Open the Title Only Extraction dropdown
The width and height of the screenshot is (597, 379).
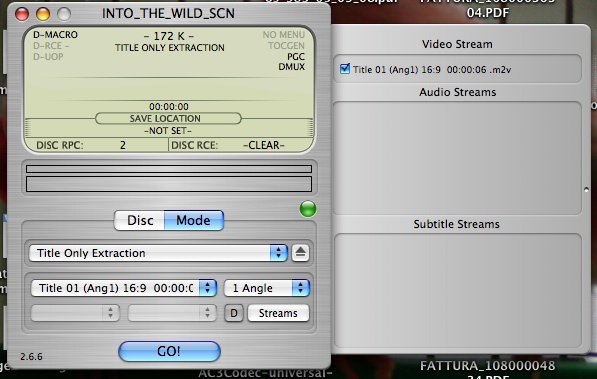(x=158, y=253)
